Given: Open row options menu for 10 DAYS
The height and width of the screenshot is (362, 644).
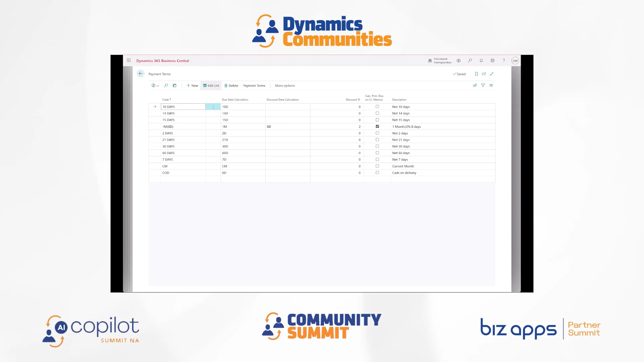Looking at the screenshot, I should [x=213, y=107].
